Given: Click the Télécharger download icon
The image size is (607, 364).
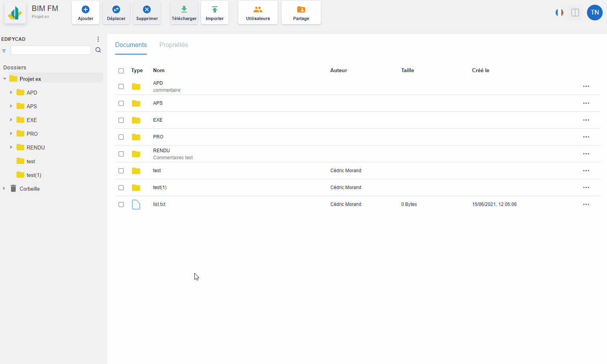Looking at the screenshot, I should tap(184, 9).
